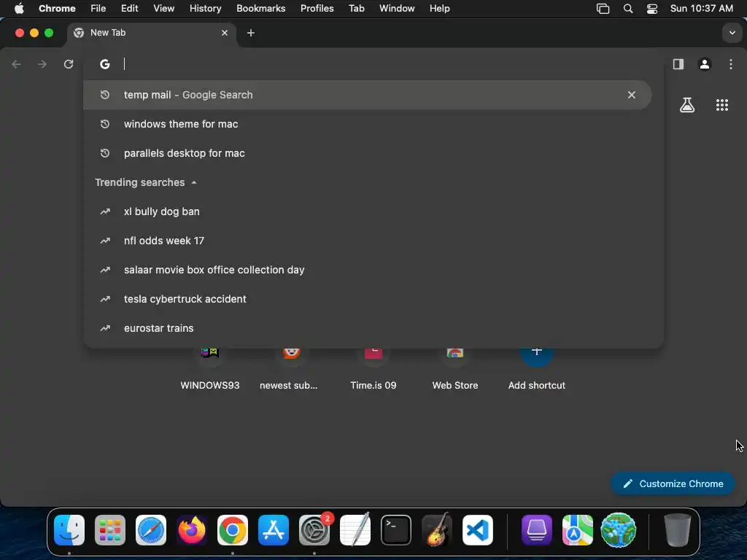Close the New Tab tab
Image resolution: width=747 pixels, height=560 pixels.
coord(225,33)
